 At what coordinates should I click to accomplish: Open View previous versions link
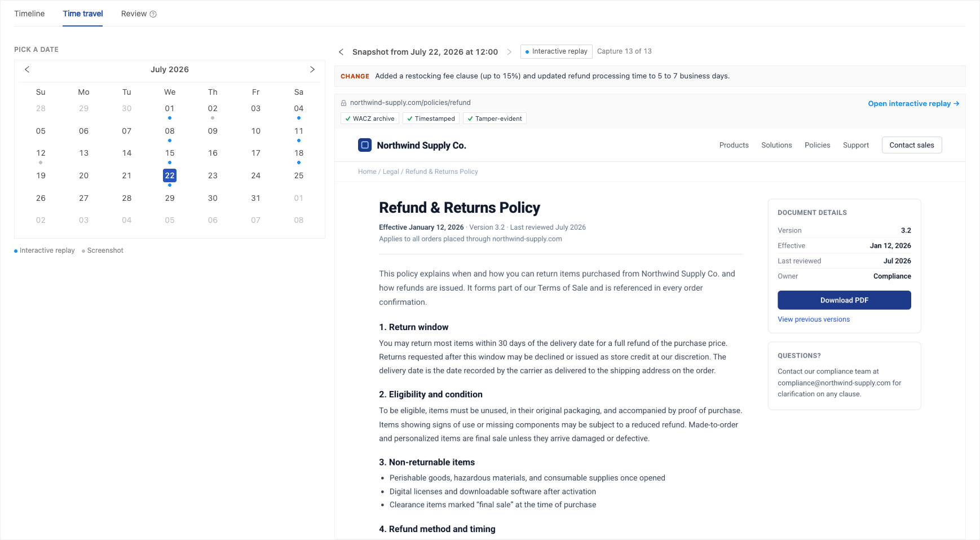point(814,319)
